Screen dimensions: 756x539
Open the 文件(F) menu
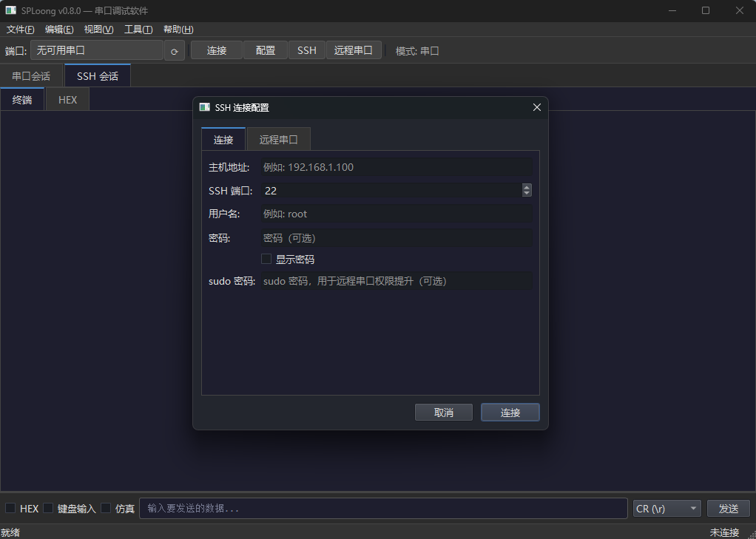coord(20,30)
